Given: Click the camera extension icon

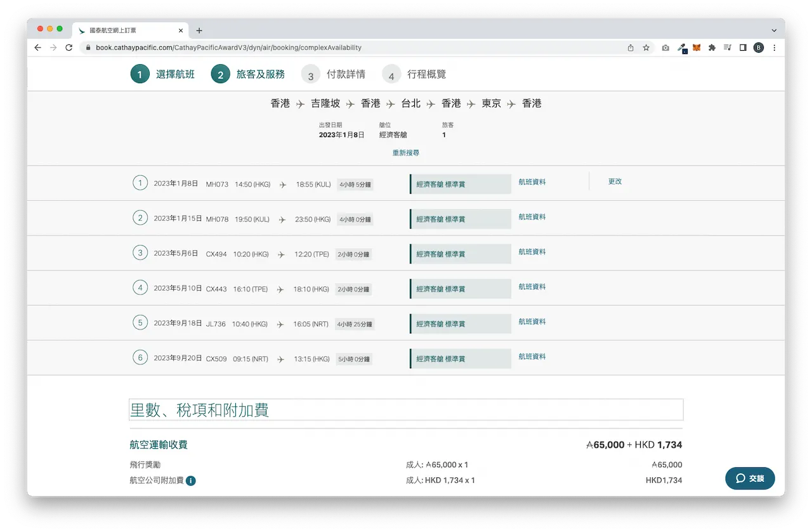Looking at the screenshot, I should [665, 48].
